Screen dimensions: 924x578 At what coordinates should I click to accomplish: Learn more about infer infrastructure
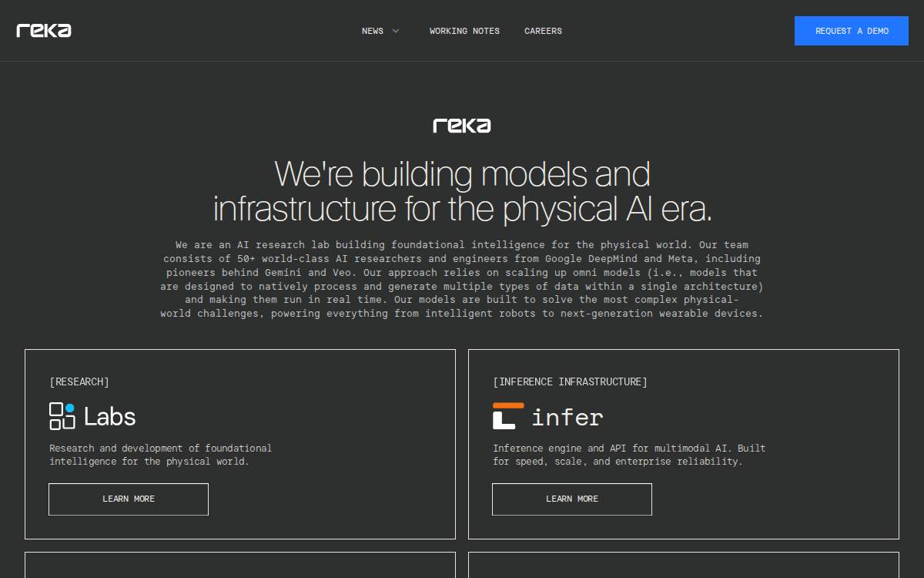tap(572, 499)
